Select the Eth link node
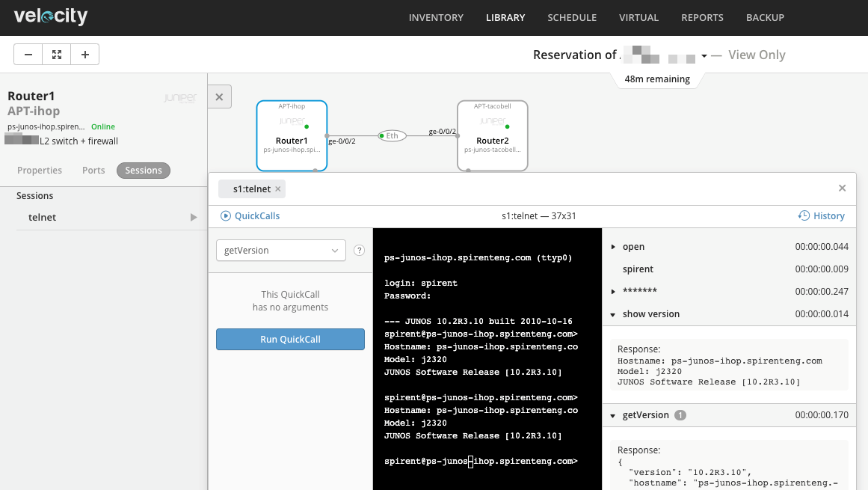The height and width of the screenshot is (490, 868). 392,135
